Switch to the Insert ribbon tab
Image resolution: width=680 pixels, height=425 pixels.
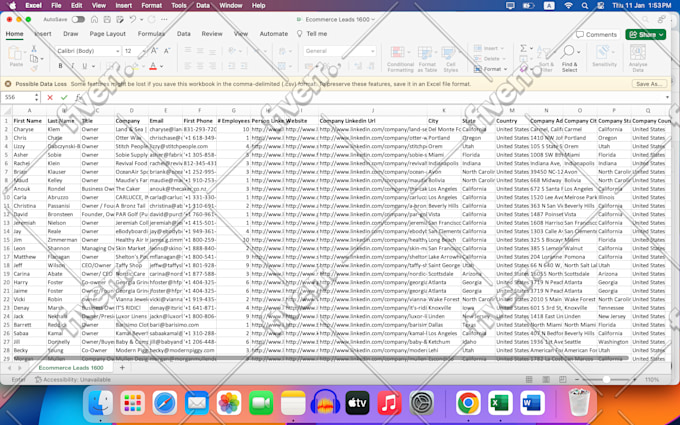(42, 33)
